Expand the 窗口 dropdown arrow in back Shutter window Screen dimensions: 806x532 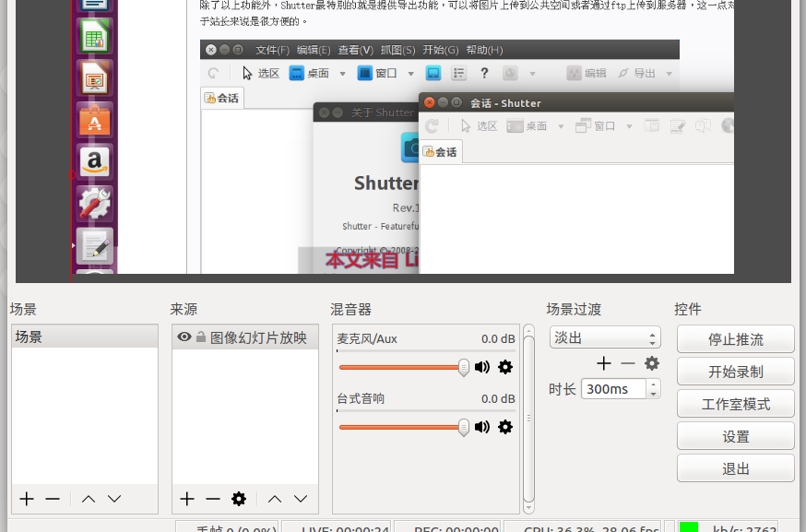coord(410,74)
